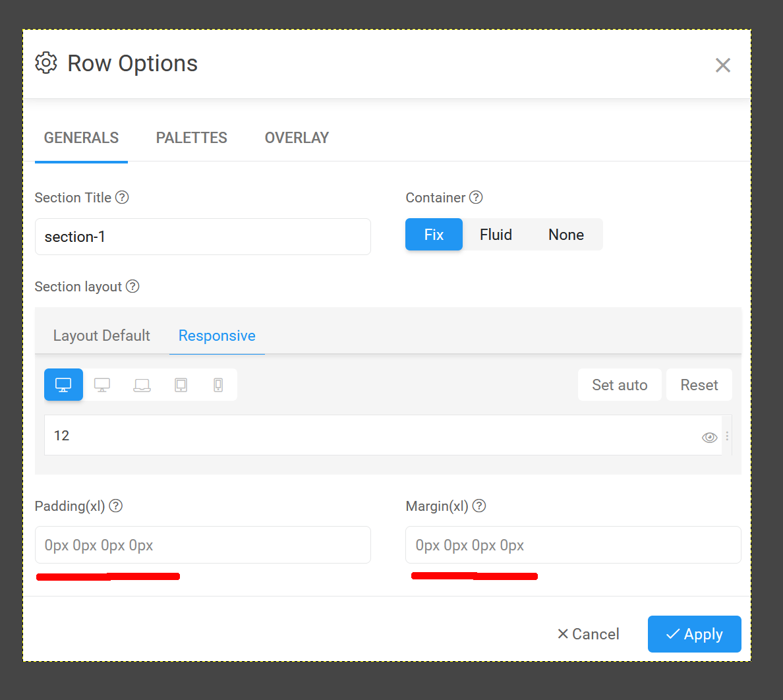Select the large desktop (xl) device icon
The height and width of the screenshot is (700, 783).
[63, 385]
